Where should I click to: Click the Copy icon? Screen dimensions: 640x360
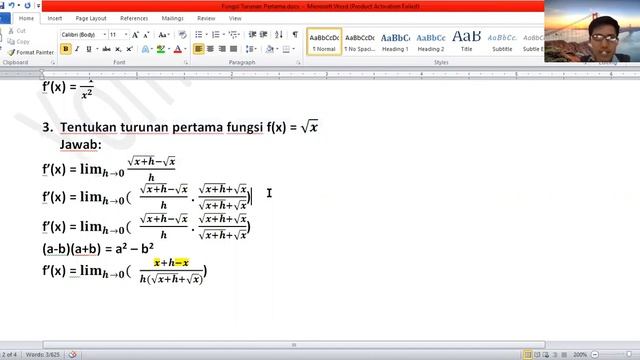(x=11, y=41)
